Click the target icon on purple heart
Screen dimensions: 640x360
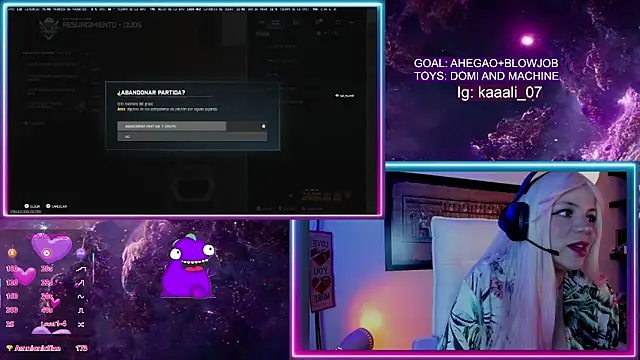pyautogui.click(x=47, y=253)
